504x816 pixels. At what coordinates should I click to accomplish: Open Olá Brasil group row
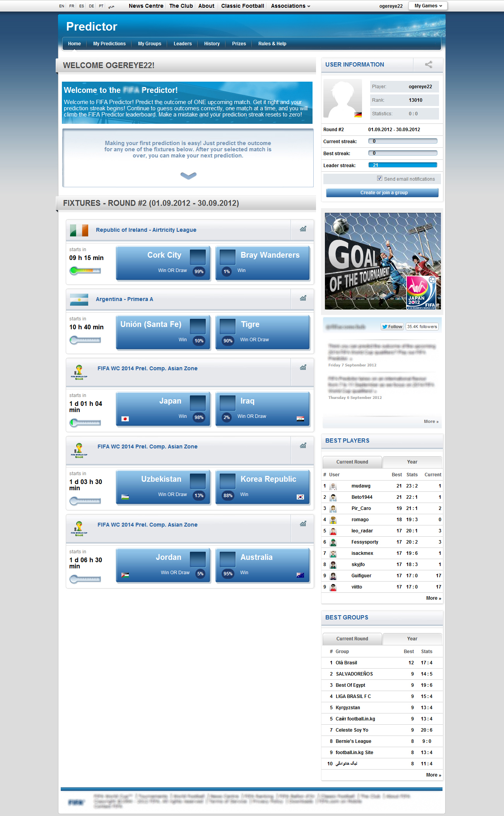(x=382, y=663)
